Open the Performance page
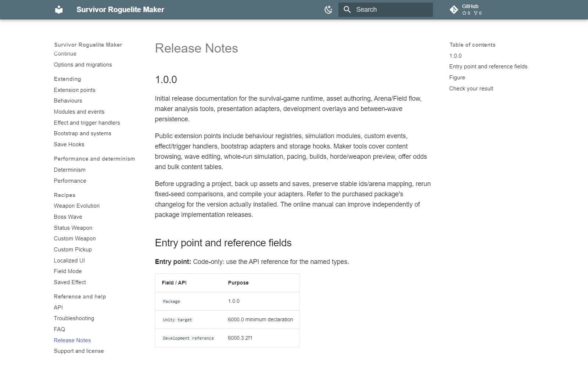The height and width of the screenshot is (365, 588). click(70, 181)
